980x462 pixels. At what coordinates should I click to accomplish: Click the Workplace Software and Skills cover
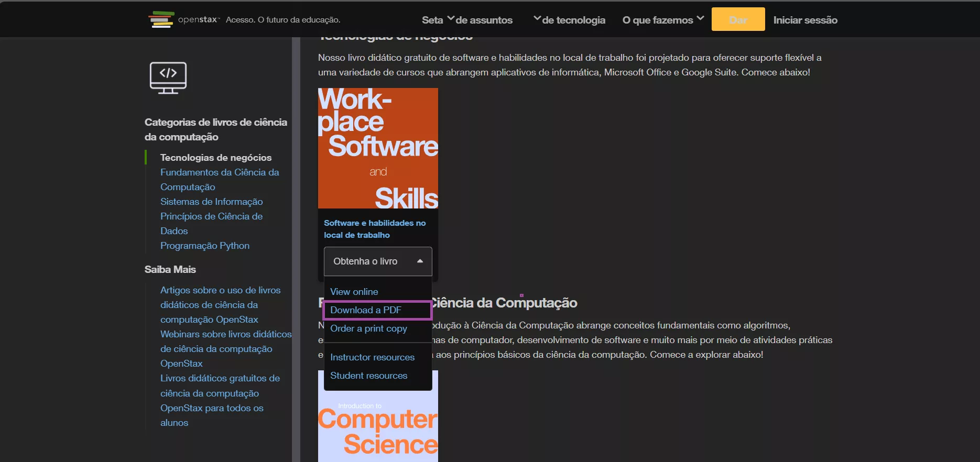[x=378, y=148]
